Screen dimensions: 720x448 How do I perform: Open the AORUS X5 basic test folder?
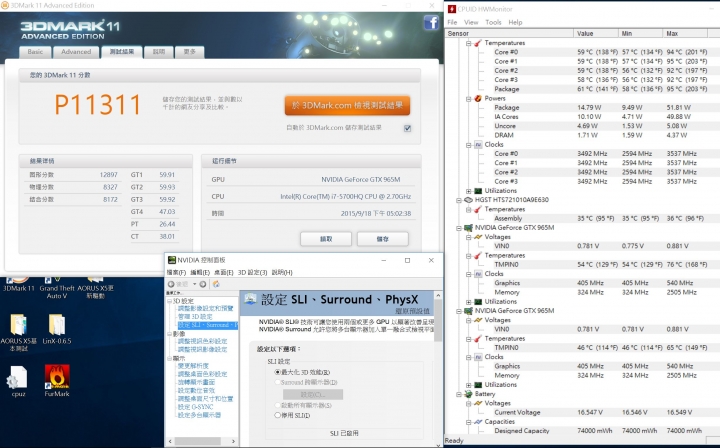click(18, 333)
